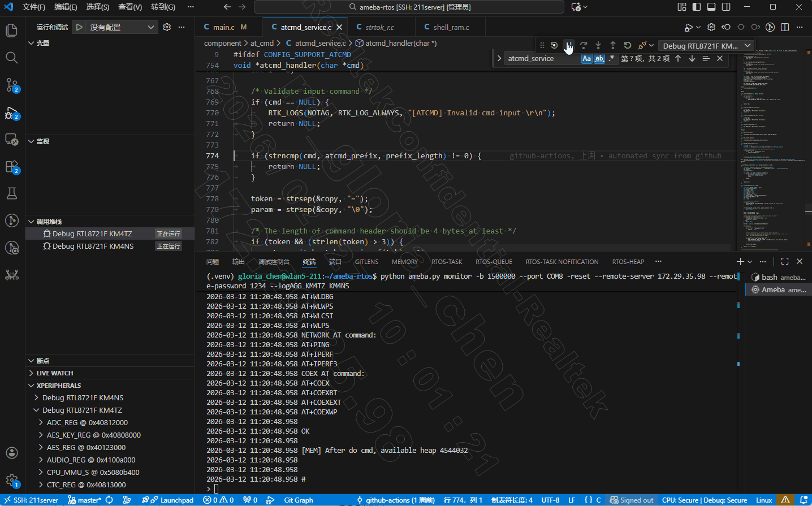
Task: Open the Extensions view in activity bar
Action: tap(12, 167)
